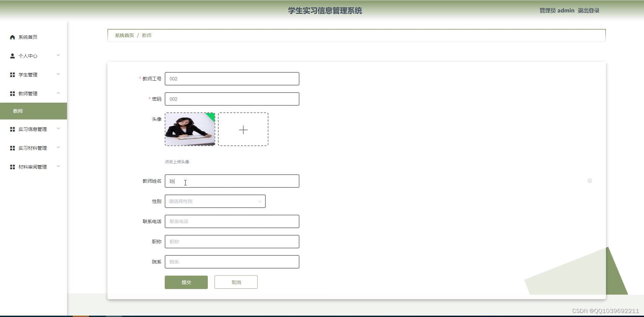This screenshot has width=644, height=317.
Task: Click the 提交 submit button
Action: coord(186,282)
